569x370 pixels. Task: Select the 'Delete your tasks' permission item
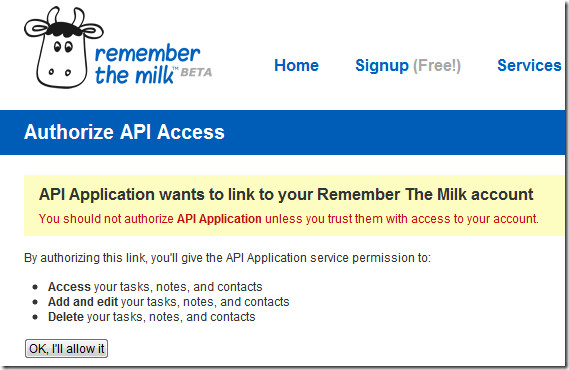pos(152,317)
